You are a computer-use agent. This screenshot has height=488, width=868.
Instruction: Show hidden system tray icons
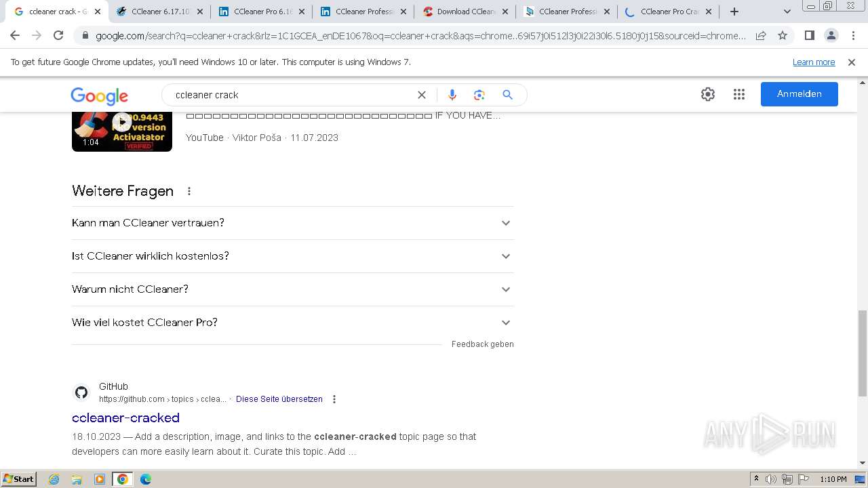pos(756,479)
